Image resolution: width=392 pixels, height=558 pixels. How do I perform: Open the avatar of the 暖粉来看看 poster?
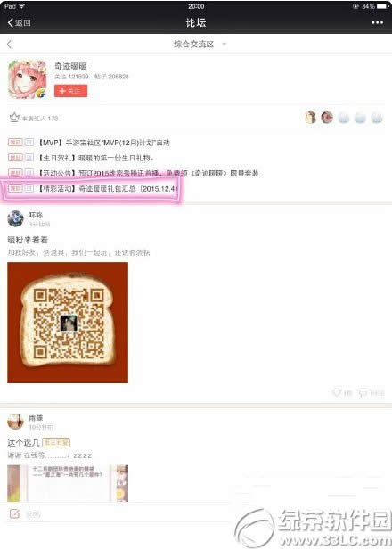coord(15,218)
